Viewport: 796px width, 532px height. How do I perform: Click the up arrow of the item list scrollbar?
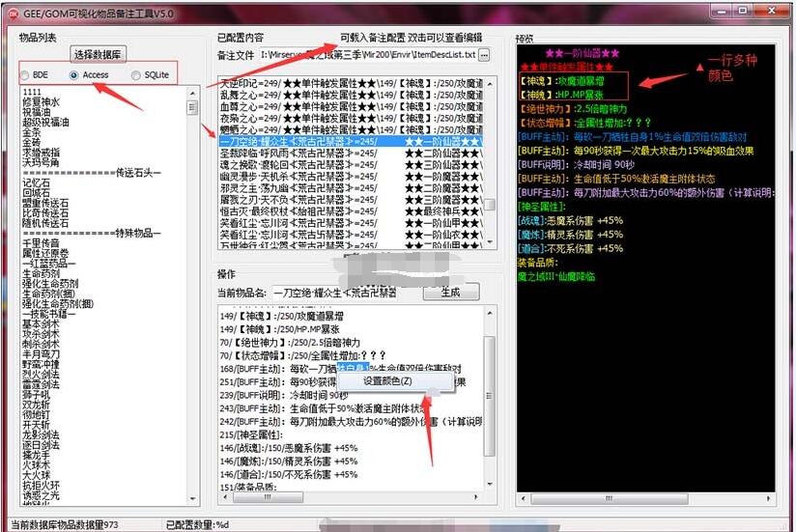click(192, 93)
